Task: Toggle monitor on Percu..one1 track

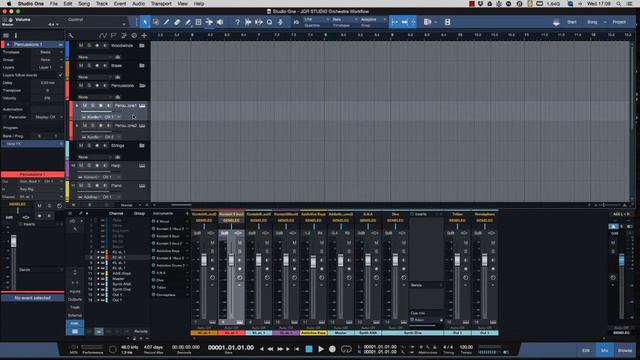Action: tap(108, 106)
